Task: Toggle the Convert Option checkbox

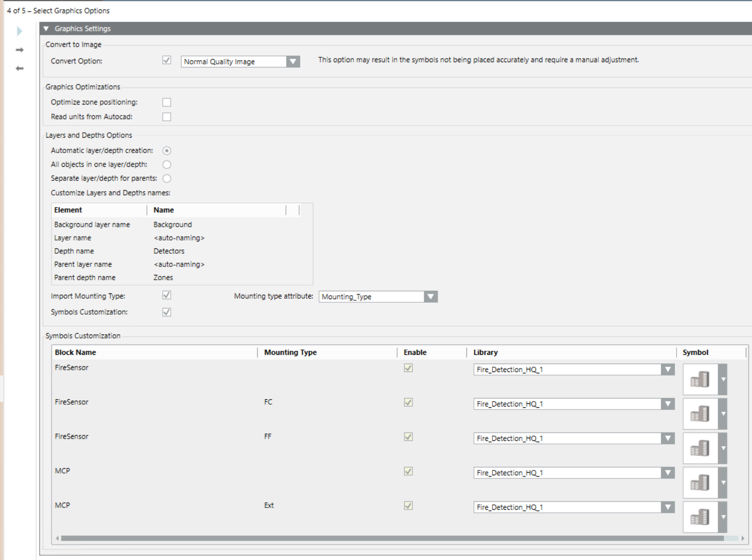Action: [167, 60]
